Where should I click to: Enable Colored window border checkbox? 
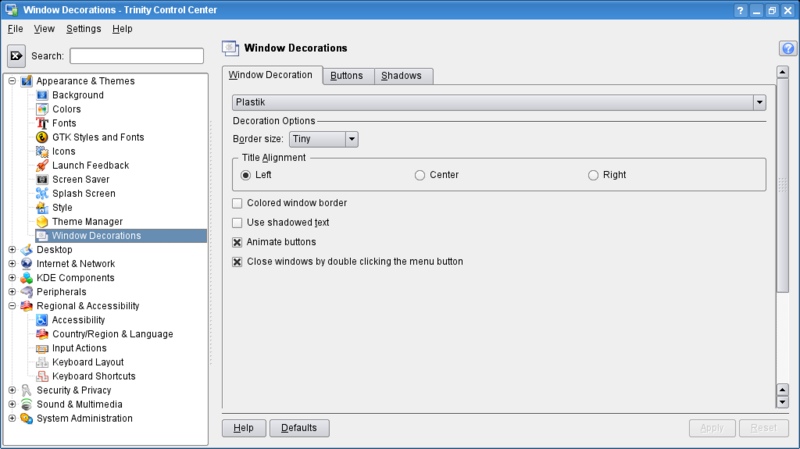click(x=237, y=203)
